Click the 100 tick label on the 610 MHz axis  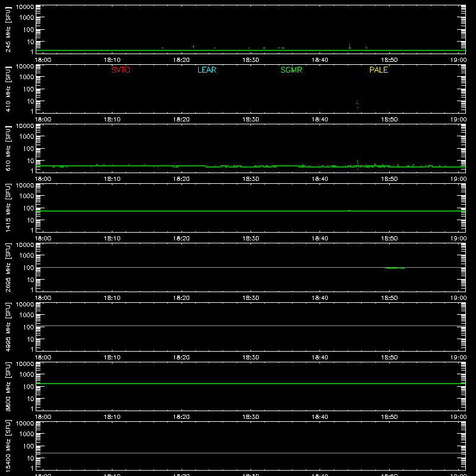[x=29, y=149]
